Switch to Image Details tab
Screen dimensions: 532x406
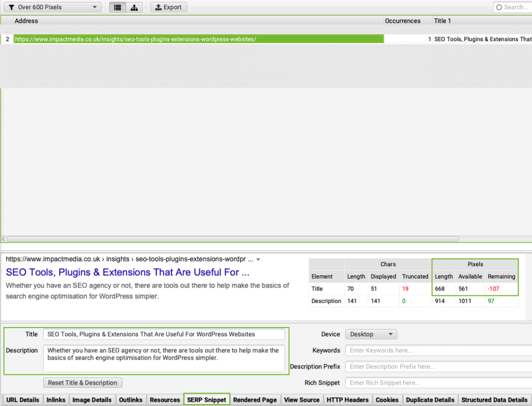[x=91, y=400]
